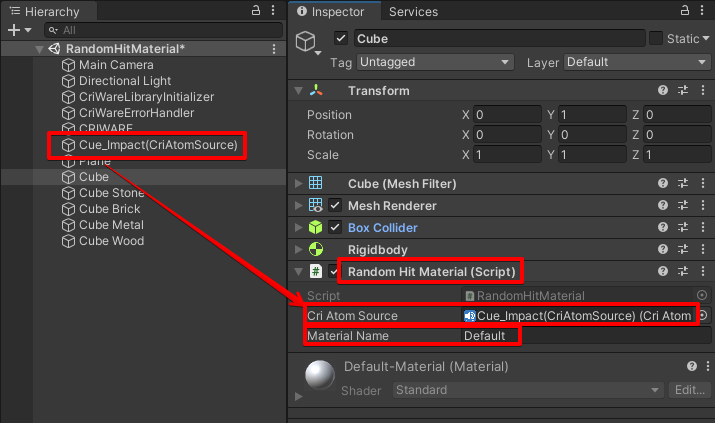Click the material Edit button
Screen dimensions: 715x423
click(689, 390)
